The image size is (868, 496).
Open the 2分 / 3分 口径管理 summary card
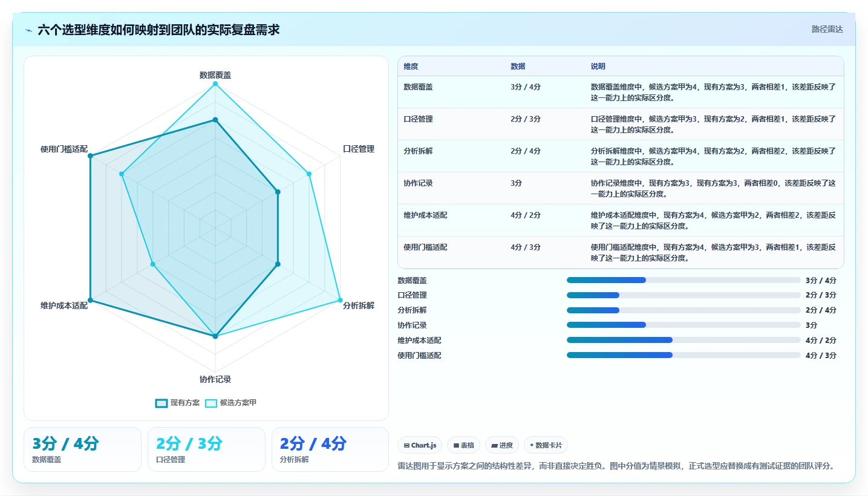tap(206, 449)
